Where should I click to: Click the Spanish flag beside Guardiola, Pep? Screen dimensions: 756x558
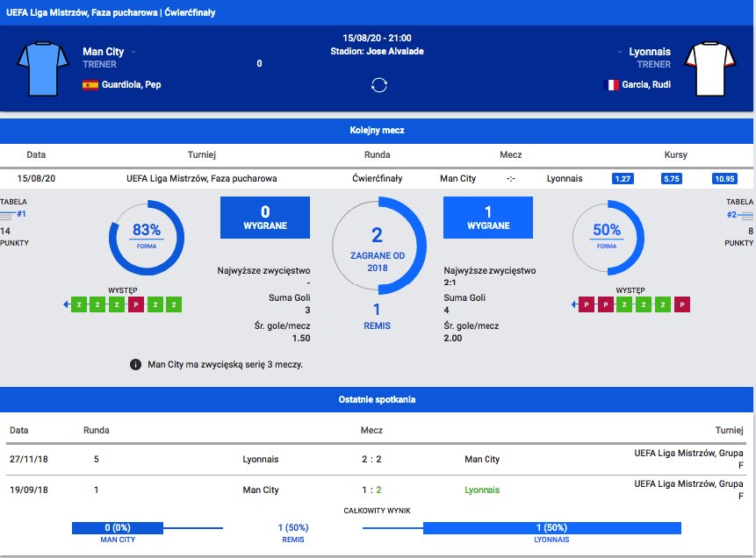(x=90, y=85)
